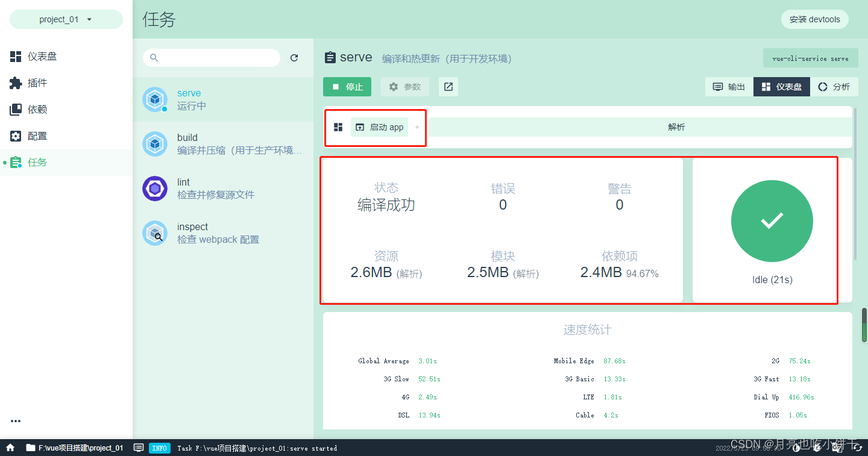Select the serve task in list

click(x=223, y=99)
